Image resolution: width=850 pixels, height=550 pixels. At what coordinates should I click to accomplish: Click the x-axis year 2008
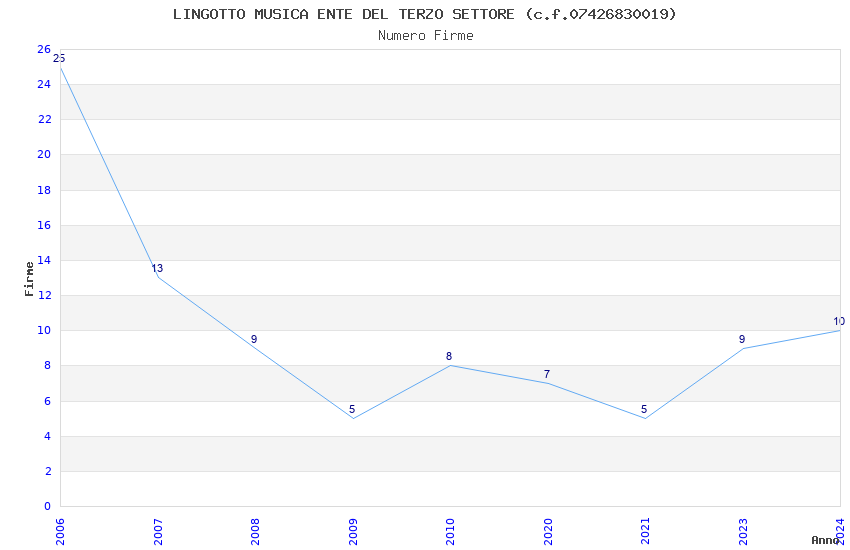click(x=255, y=532)
